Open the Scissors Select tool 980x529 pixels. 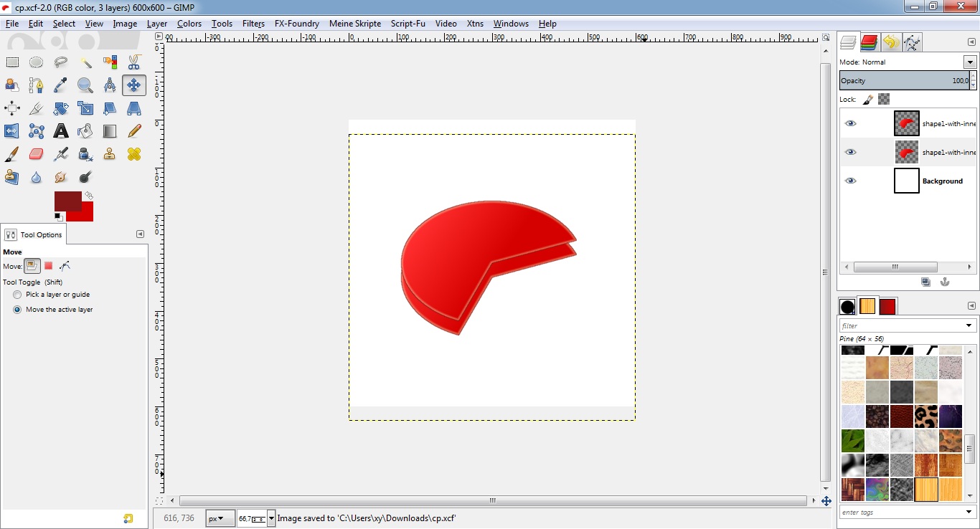click(133, 62)
